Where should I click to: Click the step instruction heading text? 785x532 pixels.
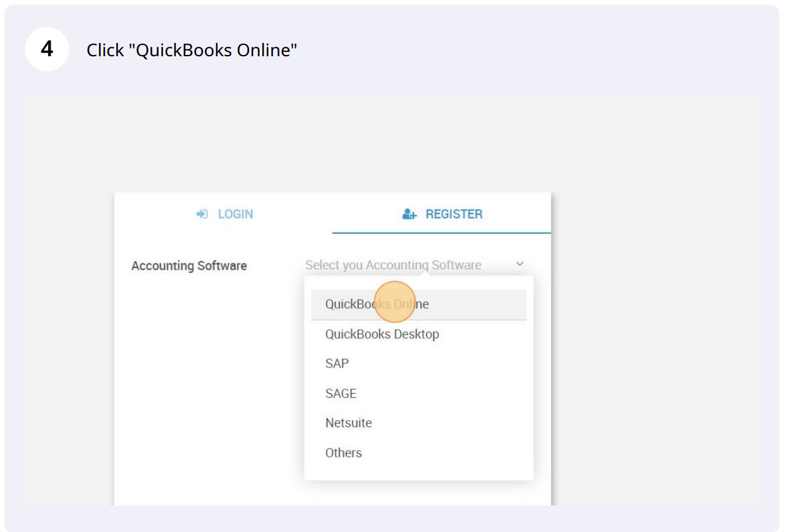pos(192,50)
